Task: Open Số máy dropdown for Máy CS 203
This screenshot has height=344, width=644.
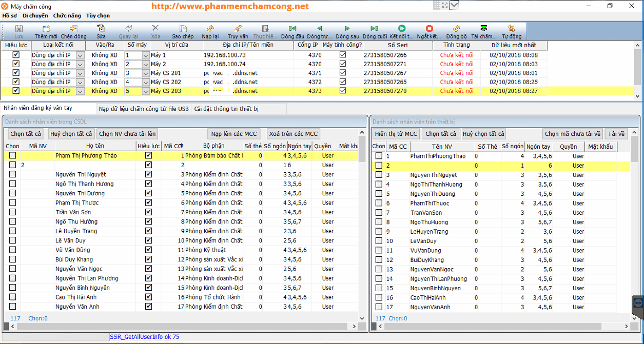Action: (x=146, y=91)
